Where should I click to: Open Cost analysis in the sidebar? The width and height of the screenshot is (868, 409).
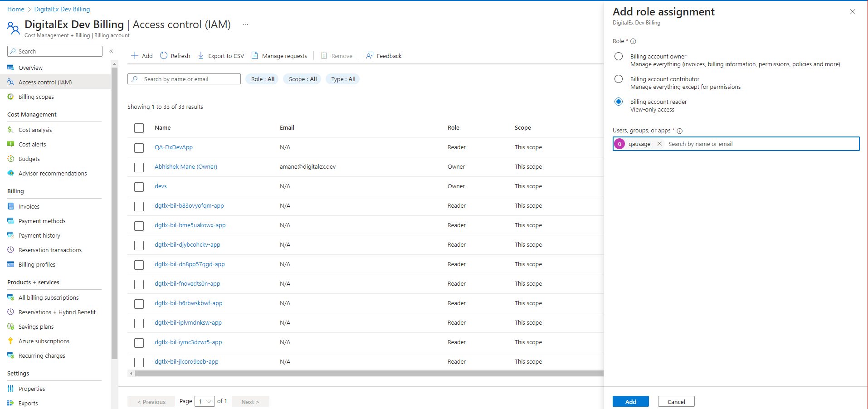pyautogui.click(x=35, y=130)
